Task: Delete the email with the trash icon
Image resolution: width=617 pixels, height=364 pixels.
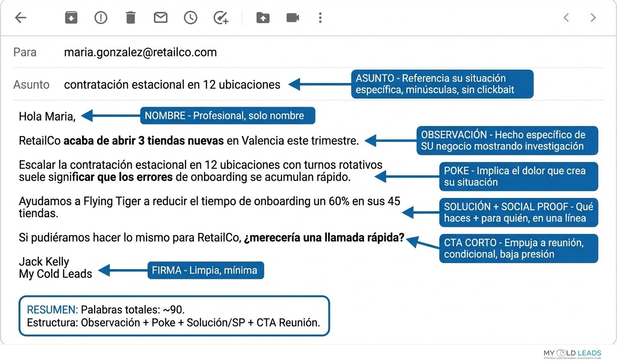Action: coord(130,17)
